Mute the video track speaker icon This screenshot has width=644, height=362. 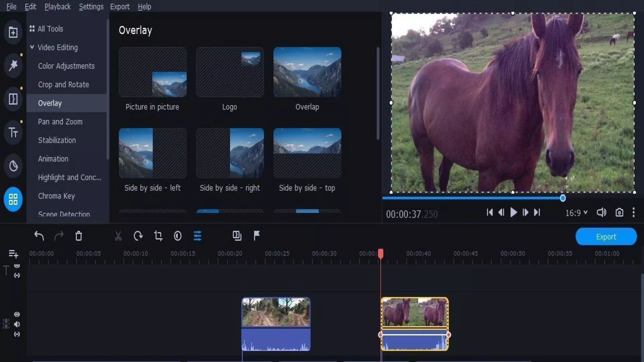pos(17,324)
